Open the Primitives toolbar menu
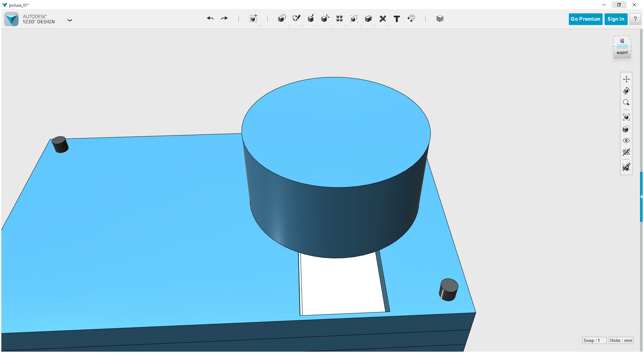The width and height of the screenshot is (644, 353). (282, 18)
